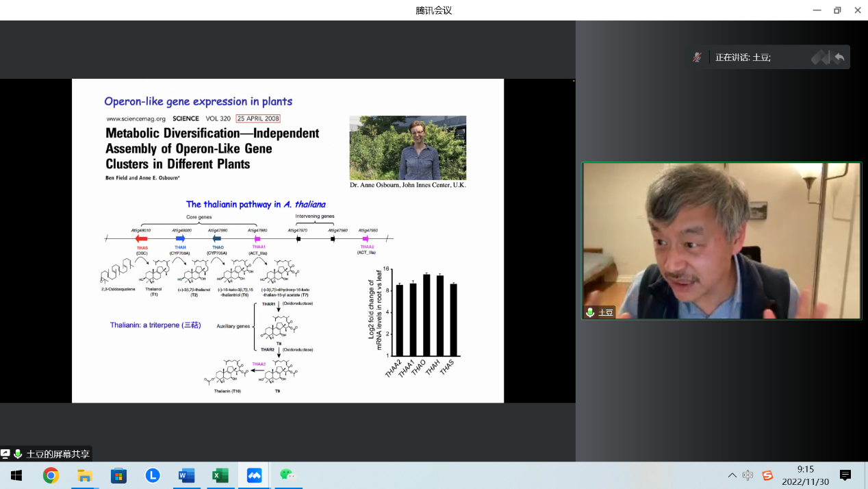Click the mRNA fold-change bar chart
This screenshot has height=489, width=868.
pos(415,321)
